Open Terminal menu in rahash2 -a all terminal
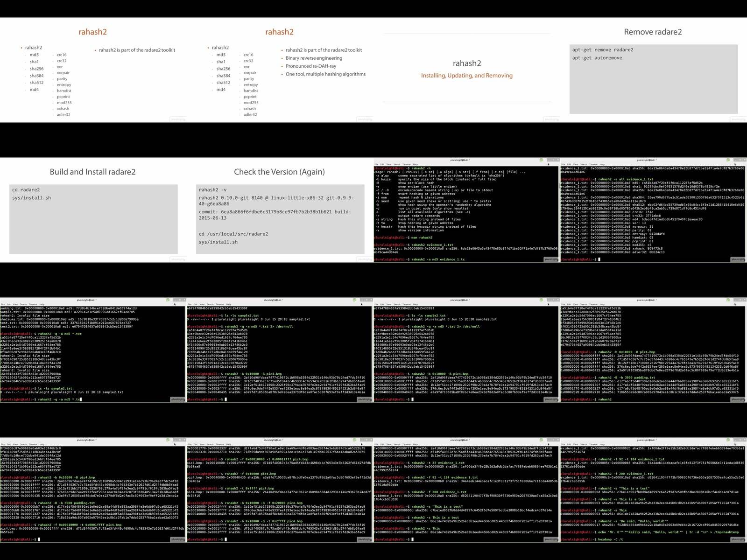Viewport: 747px width, 560px height. tap(593, 164)
